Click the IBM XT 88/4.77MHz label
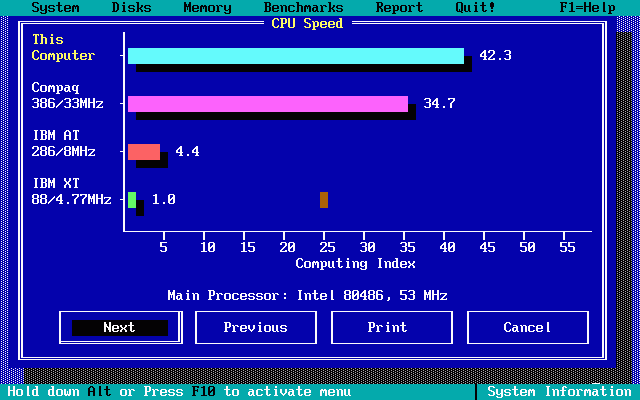 point(71,191)
